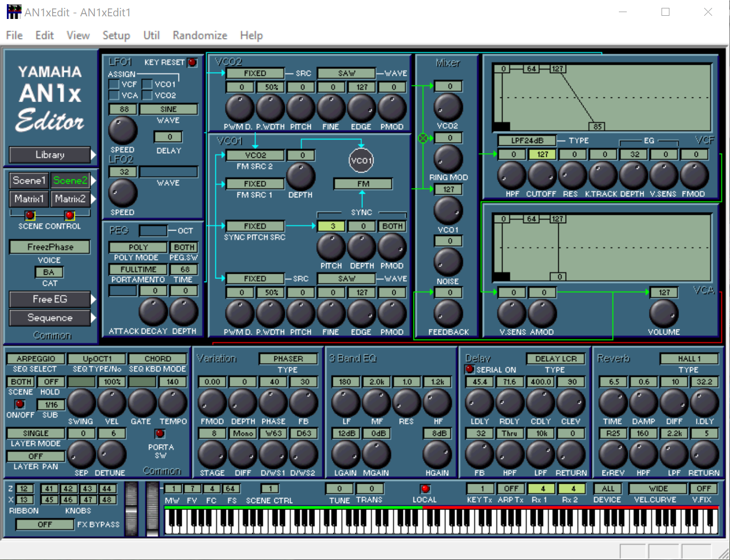Viewport: 730px width, 560px height.
Task: Click the LFO1 SPEED knob
Action: 122,131
